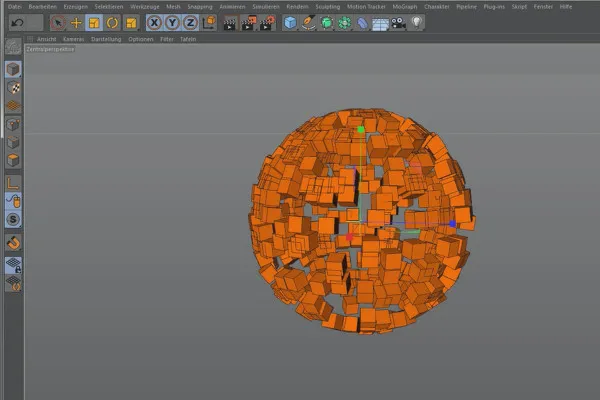Click the floor environment icon

[x=380, y=24]
